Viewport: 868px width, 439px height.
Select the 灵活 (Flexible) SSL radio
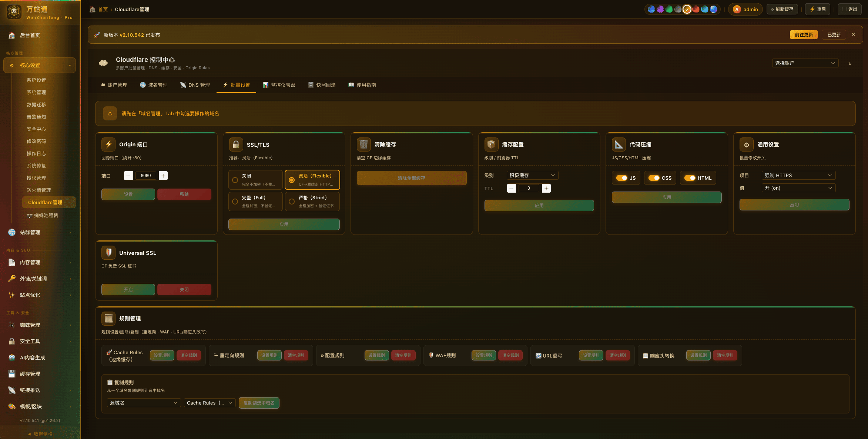coord(292,180)
